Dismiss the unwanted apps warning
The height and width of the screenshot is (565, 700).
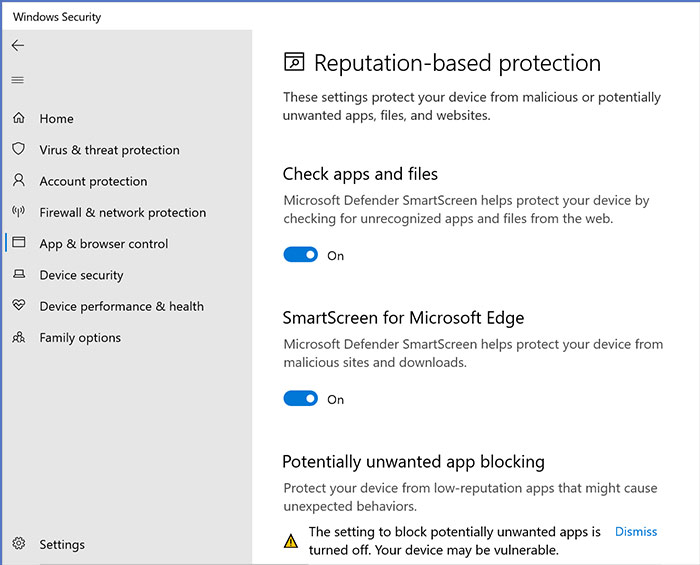click(636, 532)
